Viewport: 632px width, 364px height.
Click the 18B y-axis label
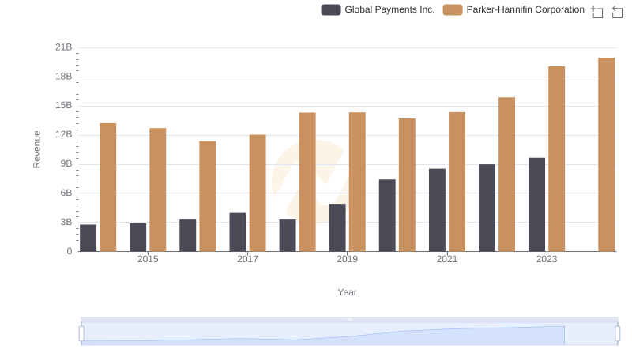click(64, 77)
